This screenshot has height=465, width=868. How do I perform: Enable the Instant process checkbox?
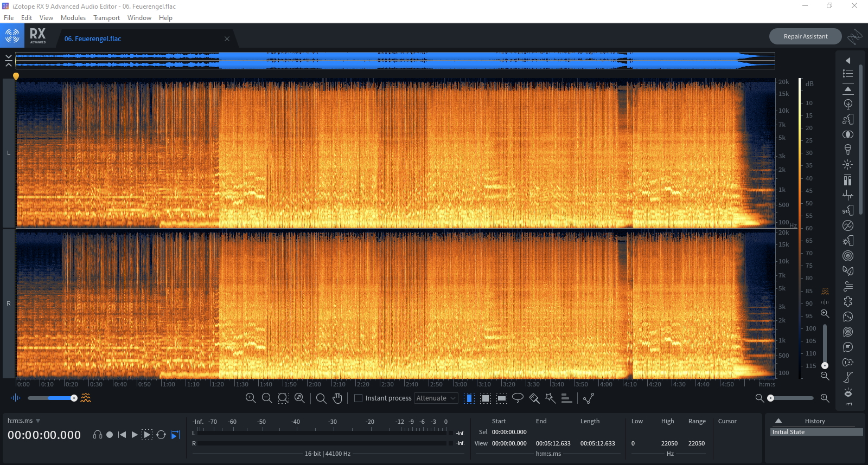[x=358, y=398]
